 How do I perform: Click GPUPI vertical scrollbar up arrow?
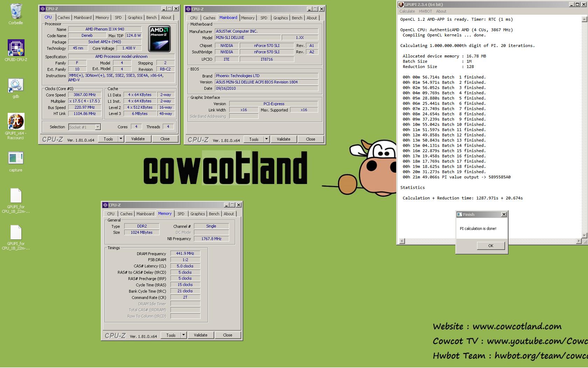584,19
